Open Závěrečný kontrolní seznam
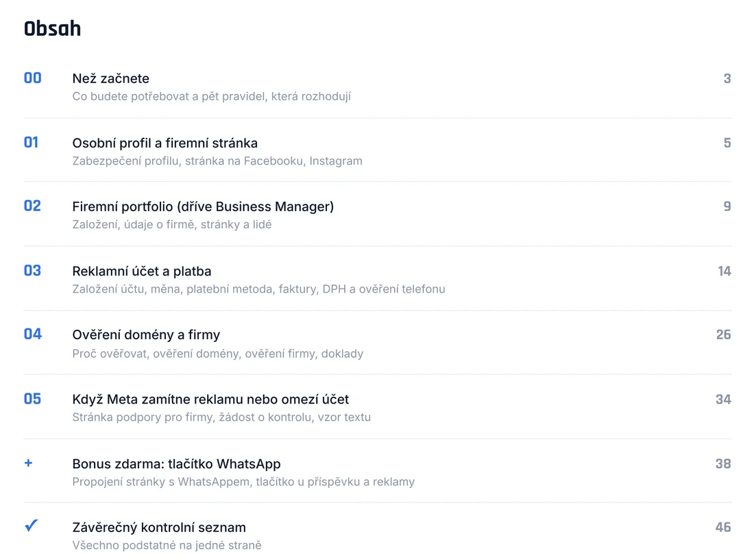Image resolution: width=754 pixels, height=560 pixels. 159,527
